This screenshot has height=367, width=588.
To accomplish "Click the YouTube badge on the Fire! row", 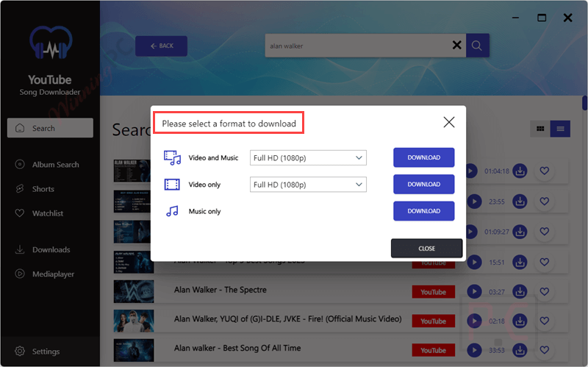I will click(433, 321).
